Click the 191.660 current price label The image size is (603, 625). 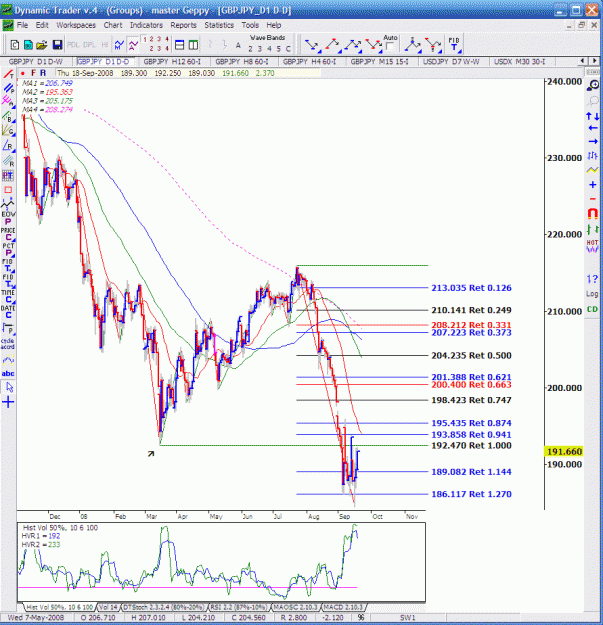pos(563,451)
